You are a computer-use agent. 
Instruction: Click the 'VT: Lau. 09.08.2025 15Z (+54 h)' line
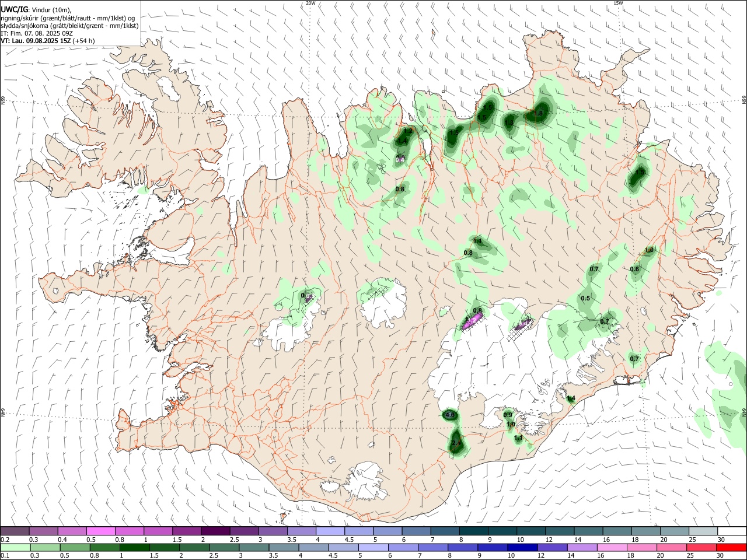tap(47, 41)
